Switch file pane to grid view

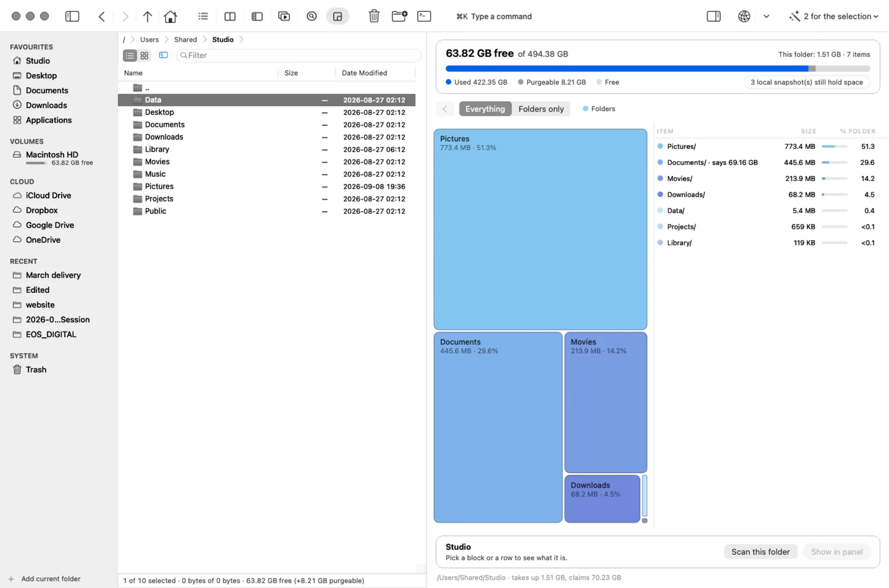pos(144,56)
